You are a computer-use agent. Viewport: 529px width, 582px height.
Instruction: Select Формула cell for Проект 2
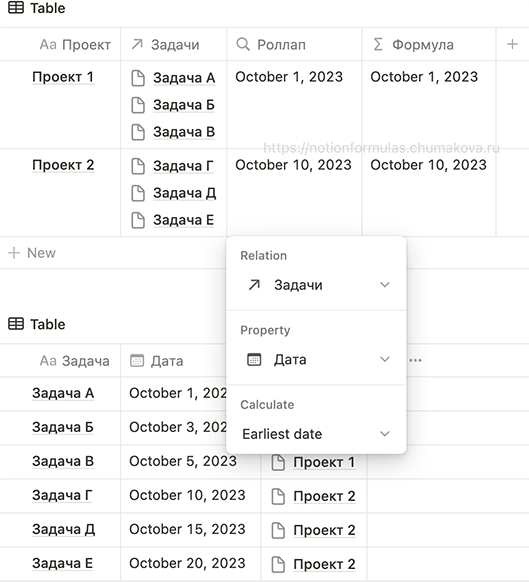pos(429,193)
